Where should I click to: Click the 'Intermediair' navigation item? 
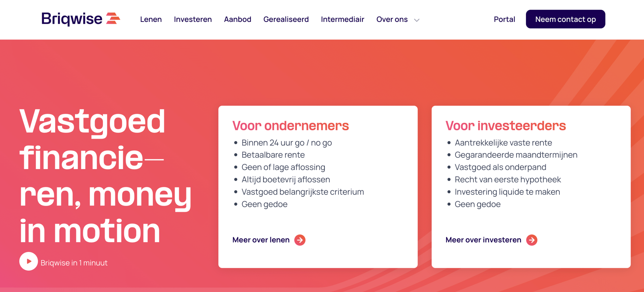(343, 19)
